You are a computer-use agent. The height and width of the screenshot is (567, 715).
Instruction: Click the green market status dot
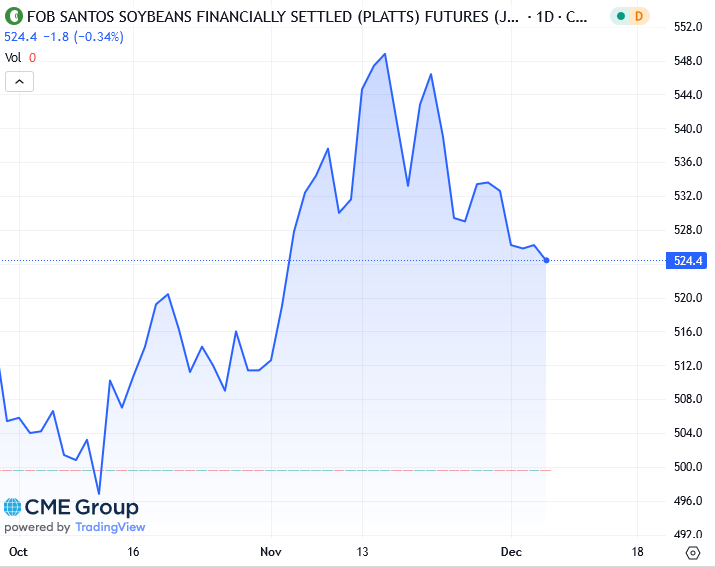[x=622, y=16]
